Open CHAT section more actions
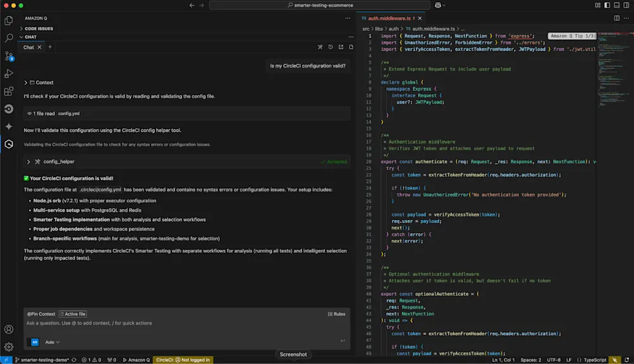Screen dimensions: 634x364 click(x=351, y=37)
